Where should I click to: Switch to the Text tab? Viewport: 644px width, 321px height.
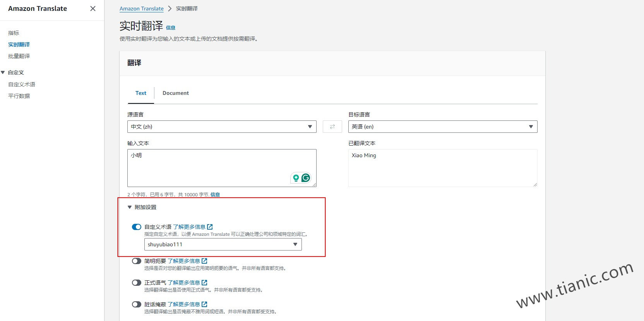pos(141,93)
